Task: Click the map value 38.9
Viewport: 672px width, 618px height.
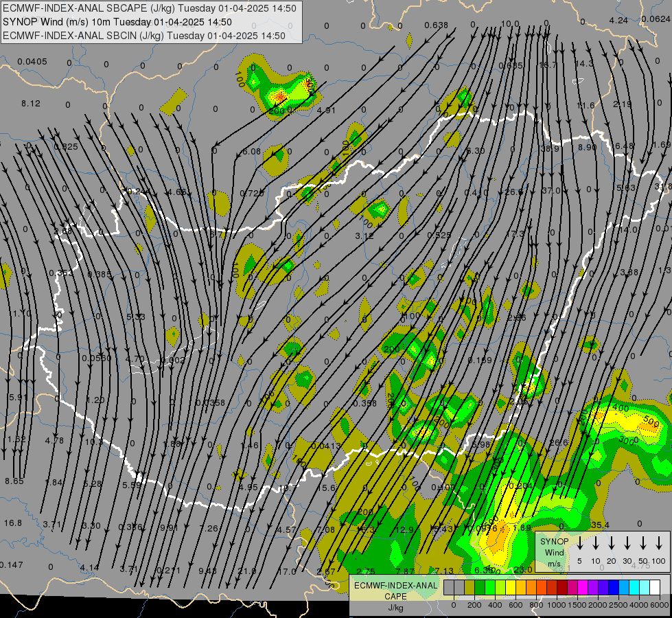Action: pos(550,148)
